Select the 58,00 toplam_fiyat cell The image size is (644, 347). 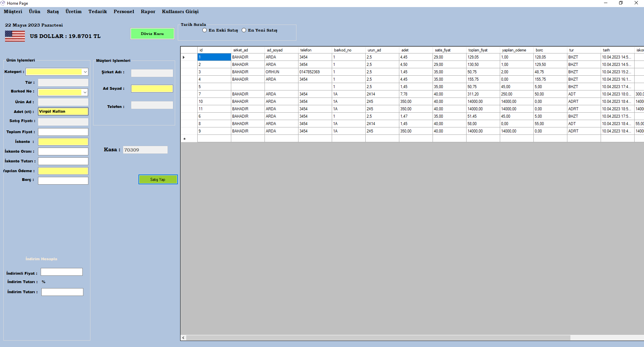coord(483,124)
